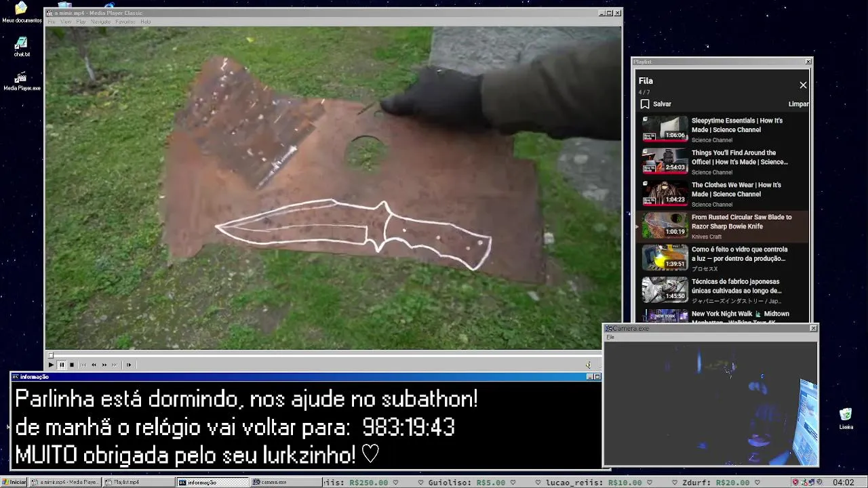The width and height of the screenshot is (868, 488).
Task: Click the frame step button
Action: click(129, 365)
